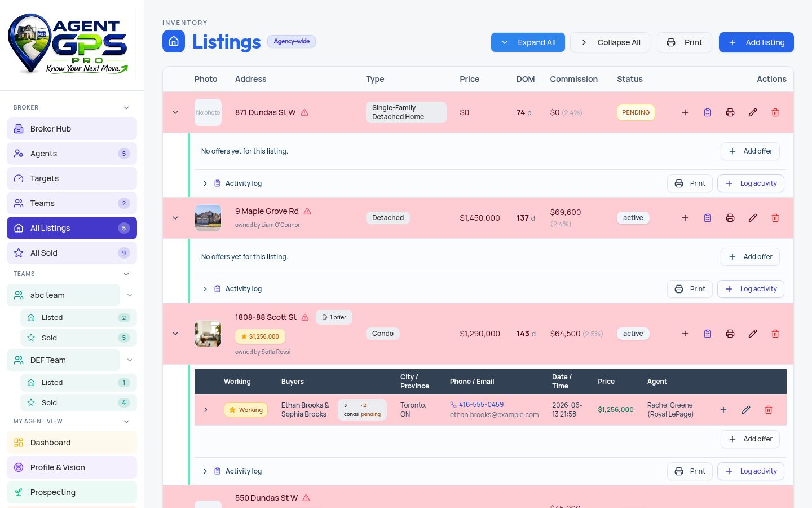The width and height of the screenshot is (812, 508).
Task: Open DEF Team Sold items
Action: pos(78,403)
